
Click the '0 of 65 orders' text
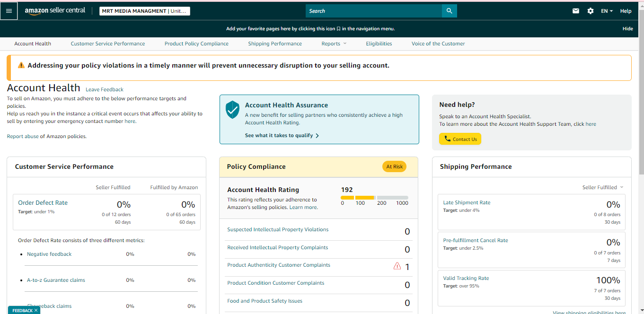point(181,215)
